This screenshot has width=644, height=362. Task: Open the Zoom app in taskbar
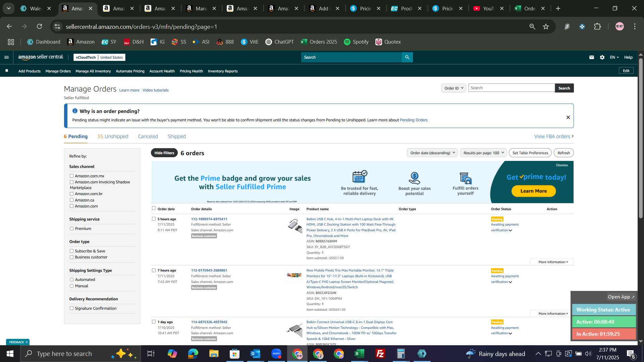pyautogui.click(x=276, y=354)
